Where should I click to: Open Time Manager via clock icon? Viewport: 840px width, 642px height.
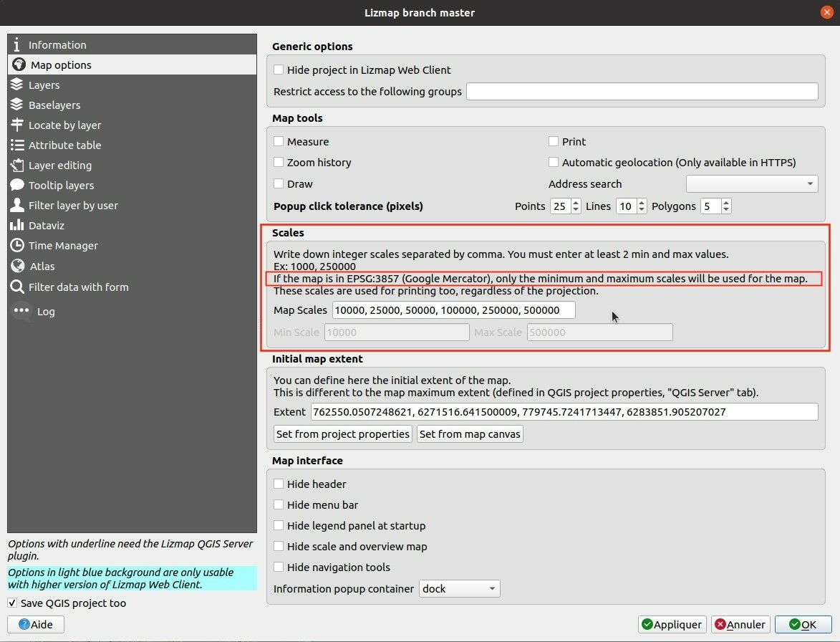click(x=17, y=245)
